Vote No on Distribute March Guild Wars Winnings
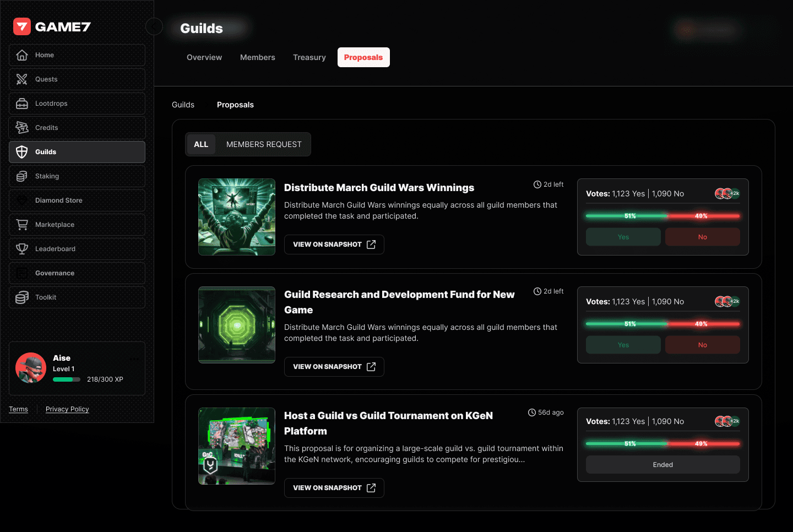This screenshot has width=793, height=532. pyautogui.click(x=703, y=237)
